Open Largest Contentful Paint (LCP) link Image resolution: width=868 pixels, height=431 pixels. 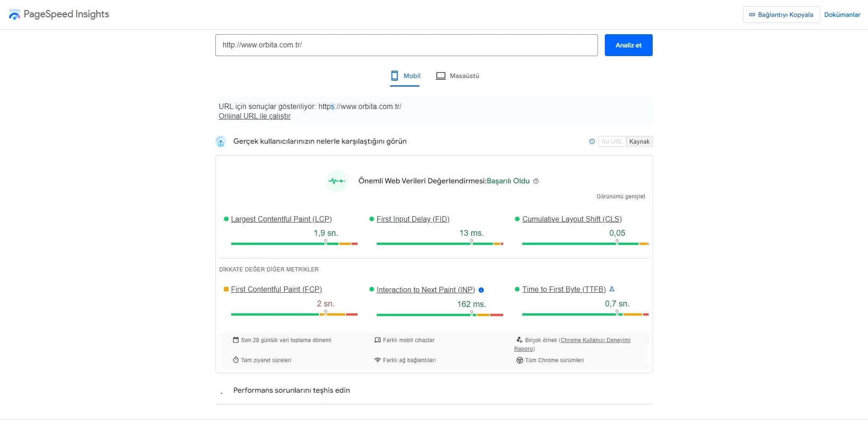281,219
